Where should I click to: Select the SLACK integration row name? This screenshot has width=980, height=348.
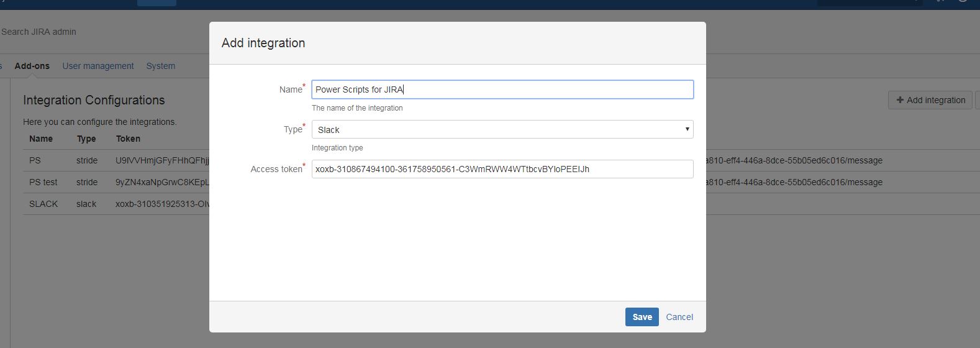43,204
